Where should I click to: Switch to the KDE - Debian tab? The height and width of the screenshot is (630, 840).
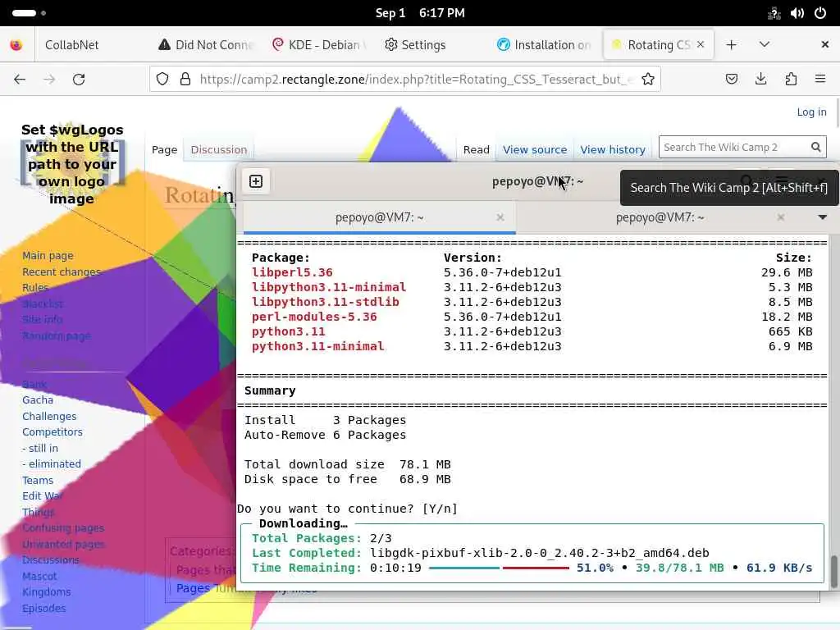tap(320, 45)
